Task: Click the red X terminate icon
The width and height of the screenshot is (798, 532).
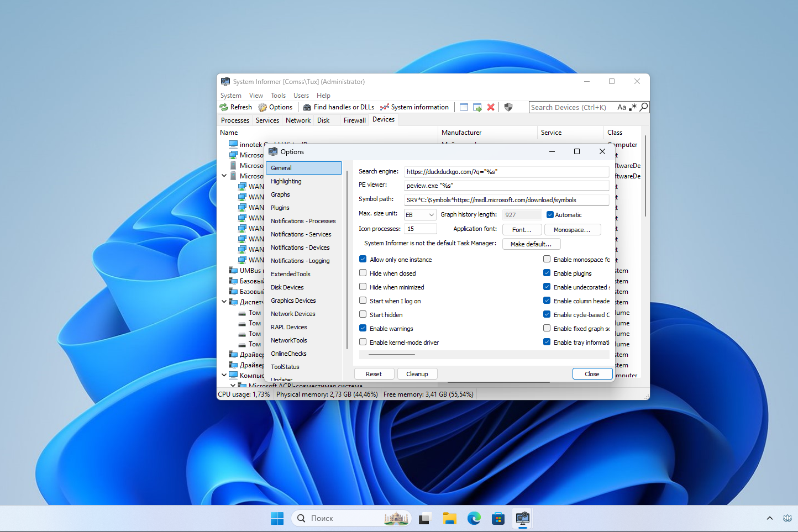Action: coord(491,107)
